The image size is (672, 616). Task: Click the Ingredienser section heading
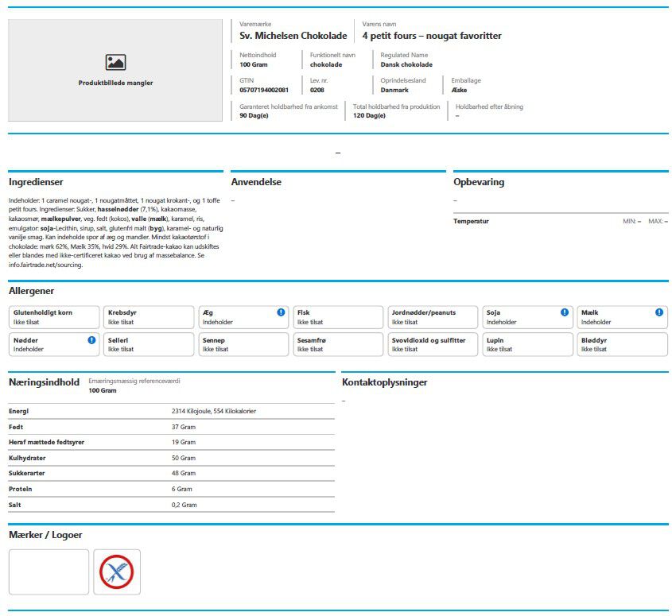pos(36,182)
